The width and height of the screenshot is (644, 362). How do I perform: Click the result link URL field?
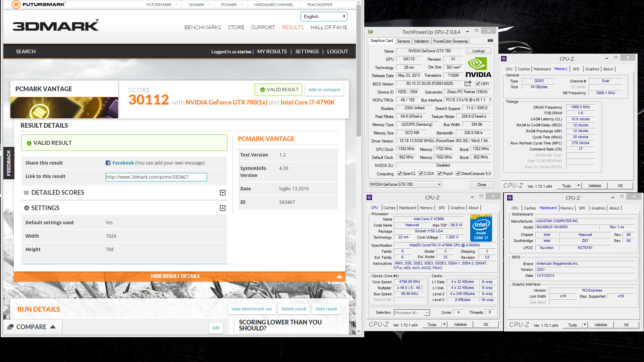[156, 177]
